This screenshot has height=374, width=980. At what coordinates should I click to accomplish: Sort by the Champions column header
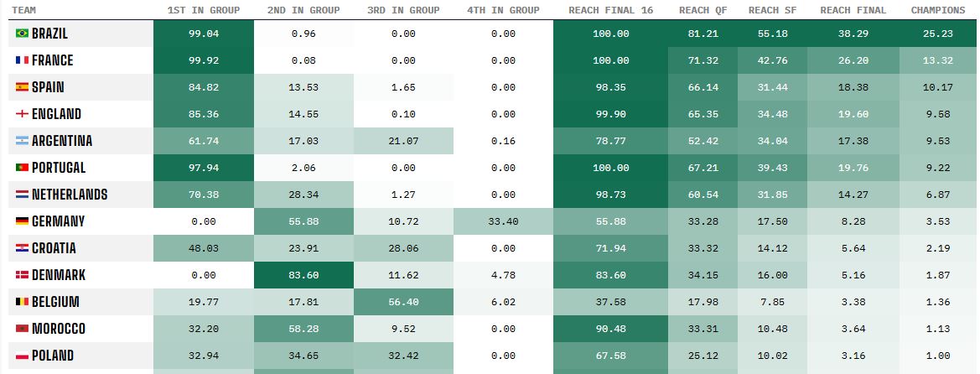[x=937, y=10]
